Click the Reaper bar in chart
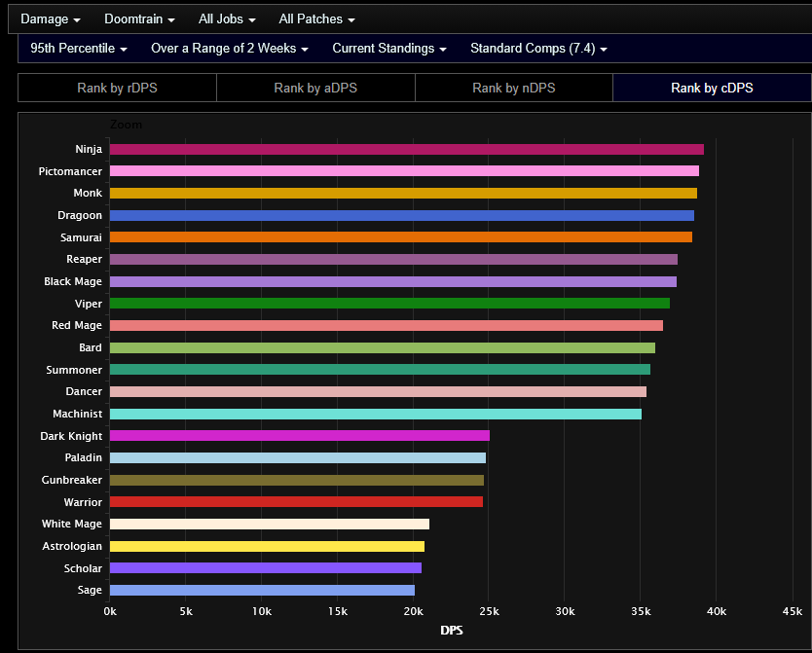The width and height of the screenshot is (812, 653). (393, 259)
